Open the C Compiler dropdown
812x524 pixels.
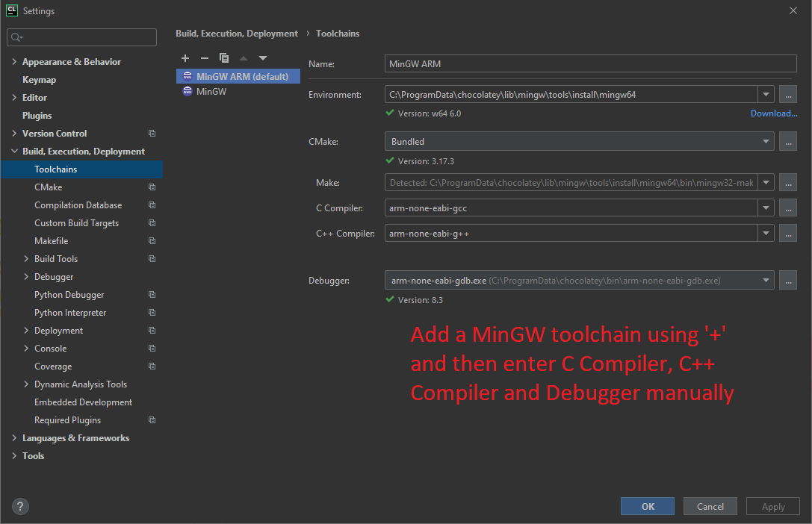point(766,208)
